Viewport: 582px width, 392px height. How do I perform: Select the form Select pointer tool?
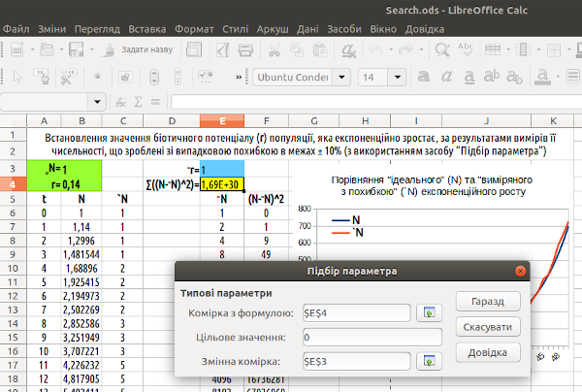(x=17, y=77)
